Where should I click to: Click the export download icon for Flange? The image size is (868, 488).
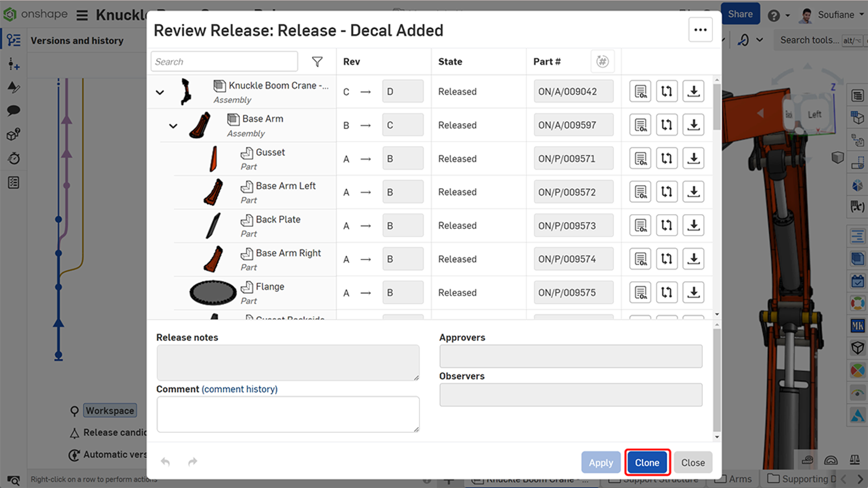coord(693,292)
